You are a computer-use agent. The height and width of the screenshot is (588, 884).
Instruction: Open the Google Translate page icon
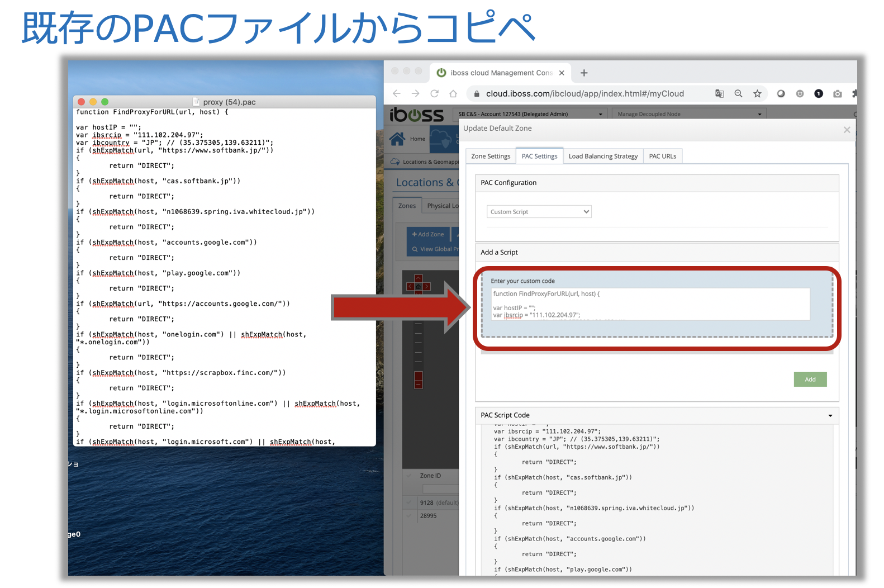pos(720,93)
